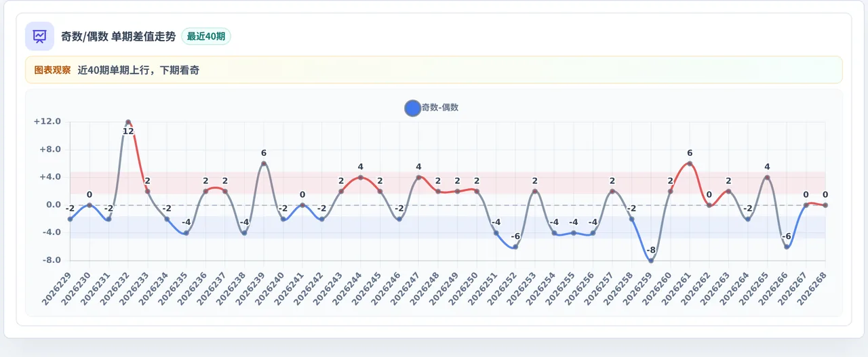Select the data point with value 6 at 2026239

coord(264,163)
